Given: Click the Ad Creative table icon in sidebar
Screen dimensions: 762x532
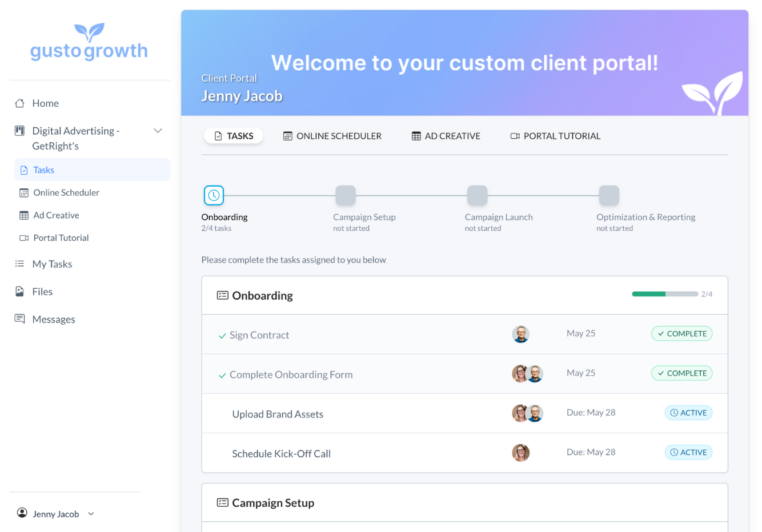Looking at the screenshot, I should tap(24, 215).
